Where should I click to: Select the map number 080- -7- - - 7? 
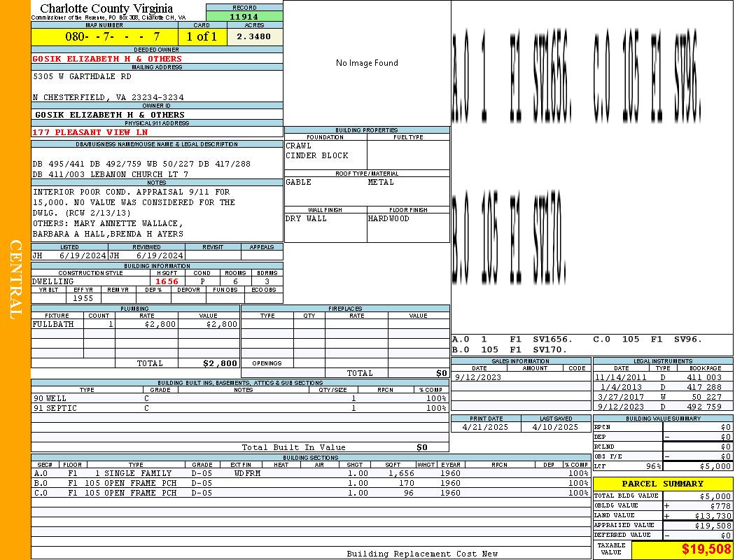[112, 36]
